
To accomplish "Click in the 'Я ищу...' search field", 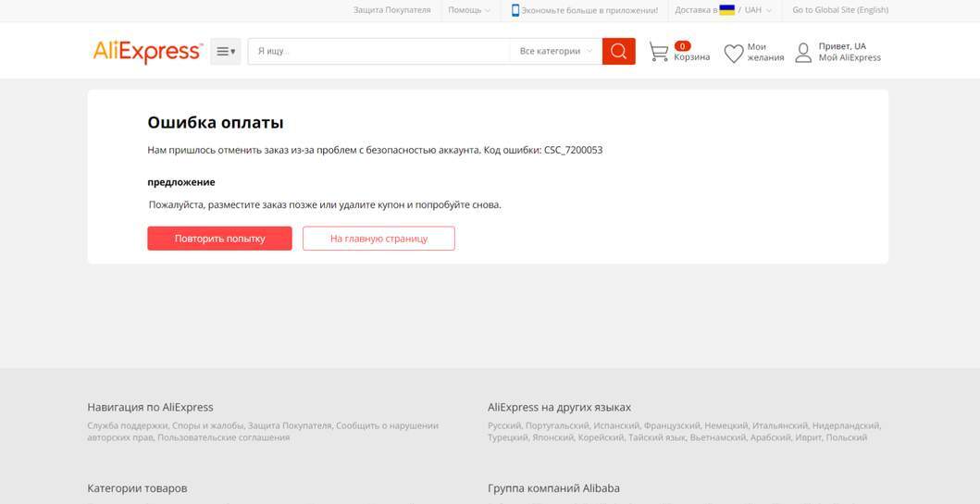I will click(x=378, y=52).
